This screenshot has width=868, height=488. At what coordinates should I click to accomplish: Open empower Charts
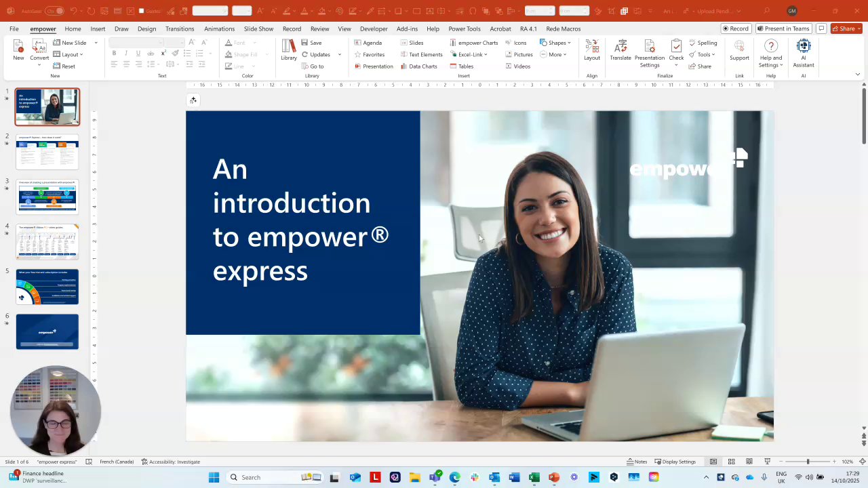tap(473, 43)
